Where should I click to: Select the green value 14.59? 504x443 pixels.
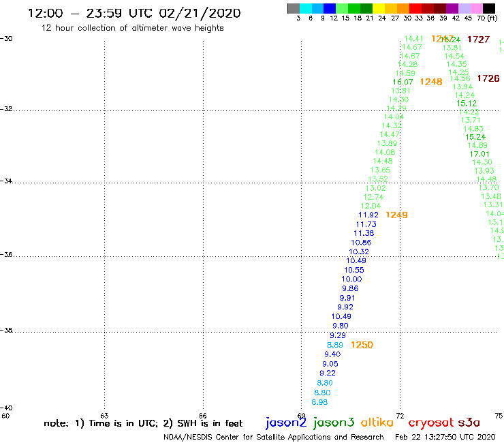(405, 73)
